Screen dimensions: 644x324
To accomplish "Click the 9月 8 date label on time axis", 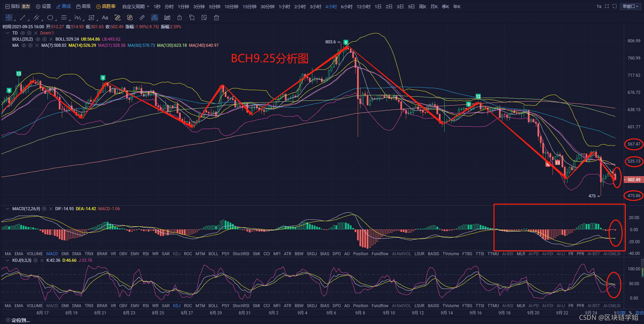I will point(360,313).
